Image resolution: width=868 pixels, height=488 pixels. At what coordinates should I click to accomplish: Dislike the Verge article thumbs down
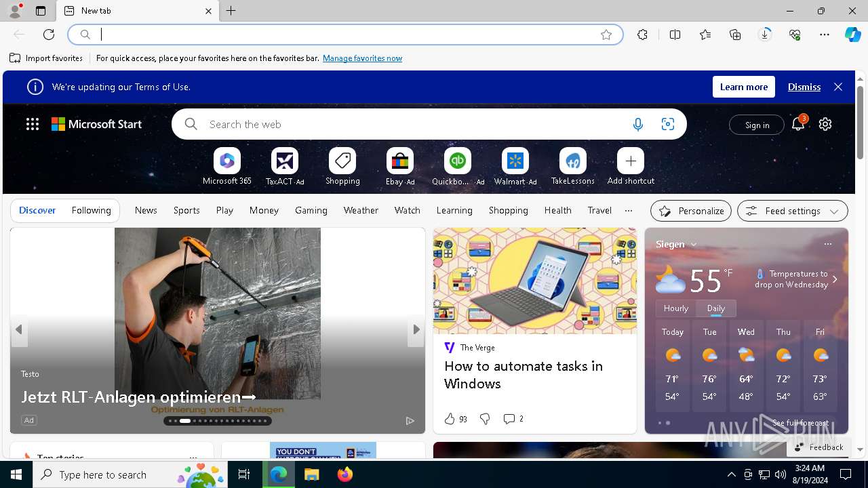pyautogui.click(x=485, y=419)
